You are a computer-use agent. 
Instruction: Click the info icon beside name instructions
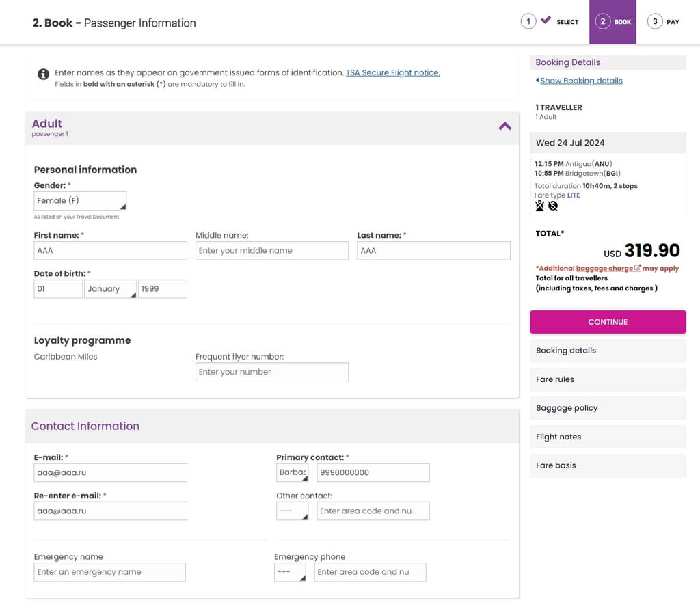pyautogui.click(x=43, y=74)
